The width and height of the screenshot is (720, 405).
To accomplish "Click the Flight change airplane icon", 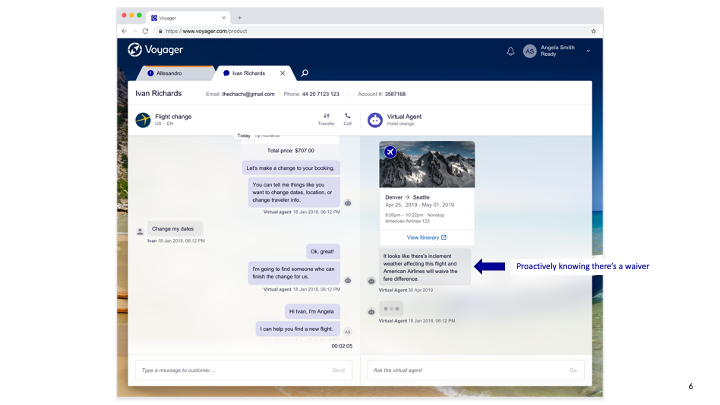I will (143, 120).
